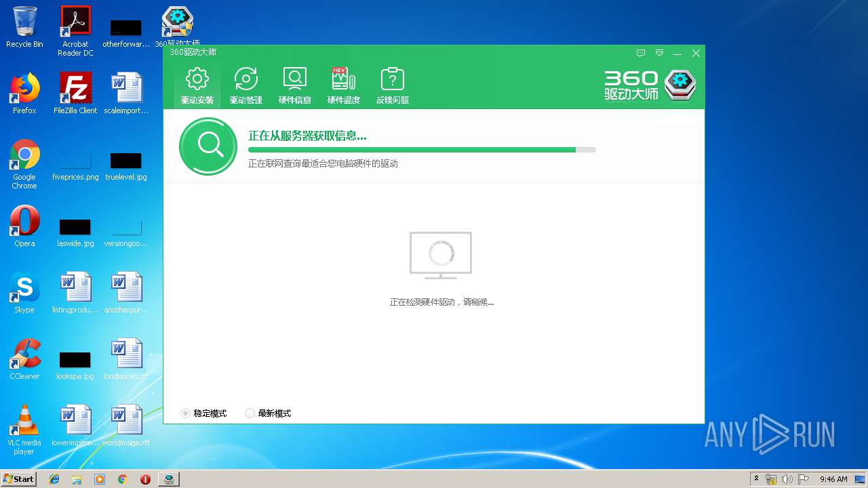868x488 pixels.
Task: Click the Action Center flag icon
Action: (x=803, y=479)
